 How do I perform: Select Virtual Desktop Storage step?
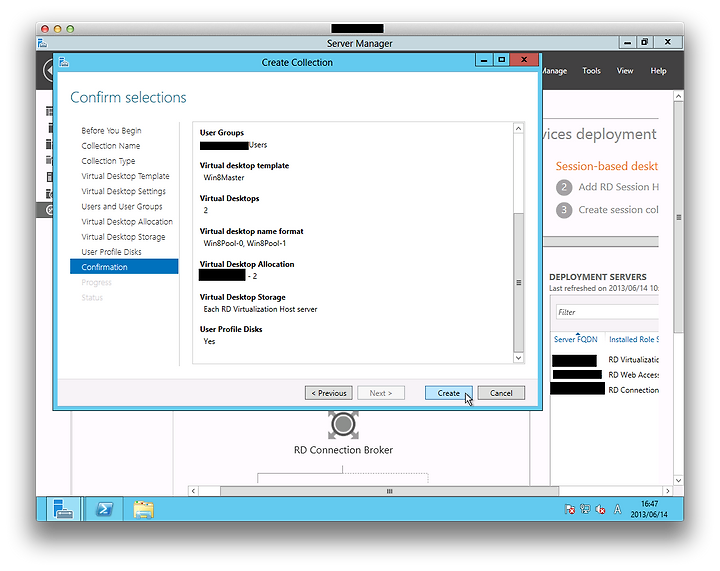[123, 236]
